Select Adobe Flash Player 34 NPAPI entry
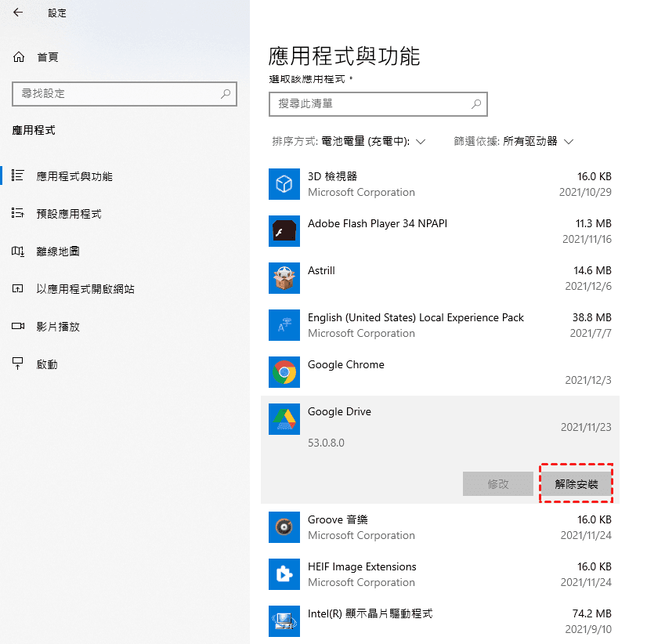 tap(378, 224)
